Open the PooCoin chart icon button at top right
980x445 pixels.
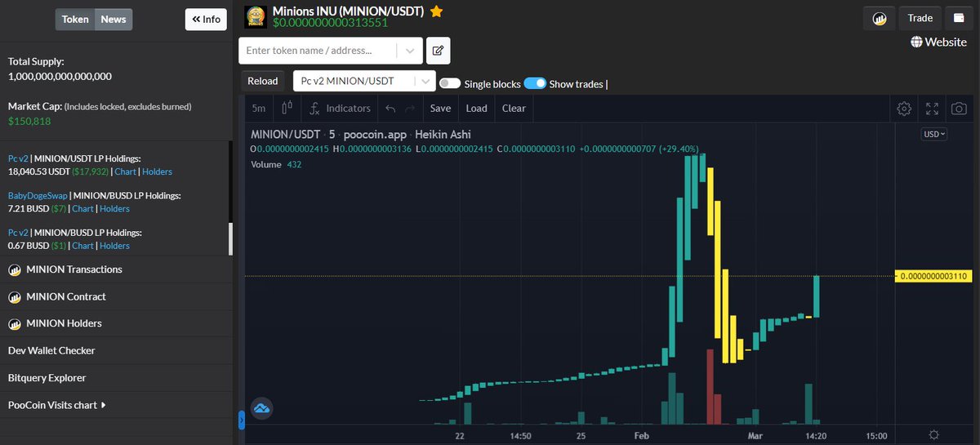(x=880, y=18)
